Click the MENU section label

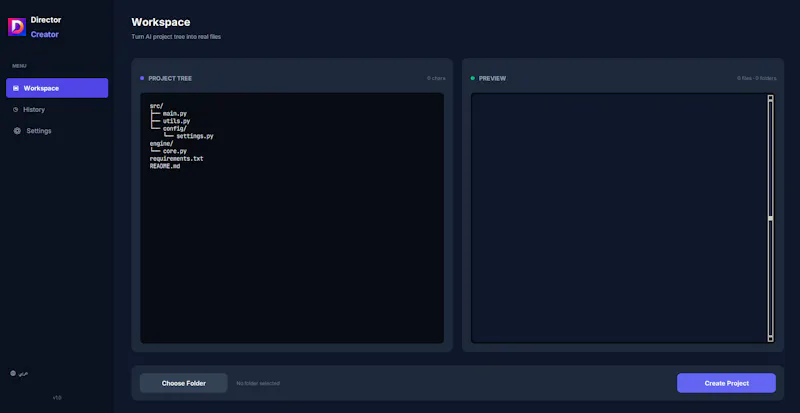pos(19,66)
